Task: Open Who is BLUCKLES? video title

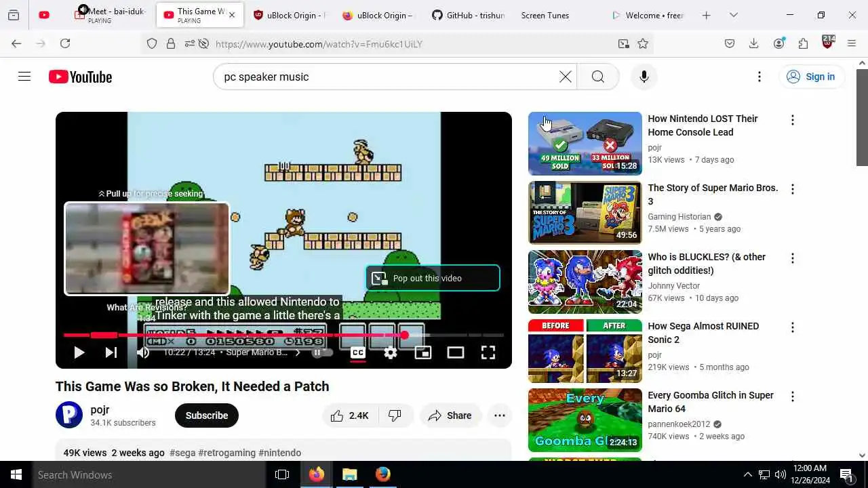Action: pos(707,264)
